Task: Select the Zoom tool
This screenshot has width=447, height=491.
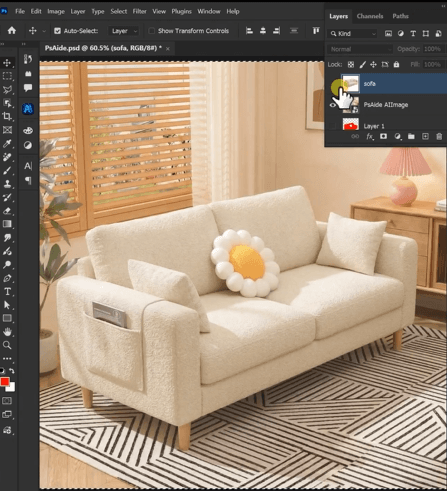Action: click(x=7, y=345)
